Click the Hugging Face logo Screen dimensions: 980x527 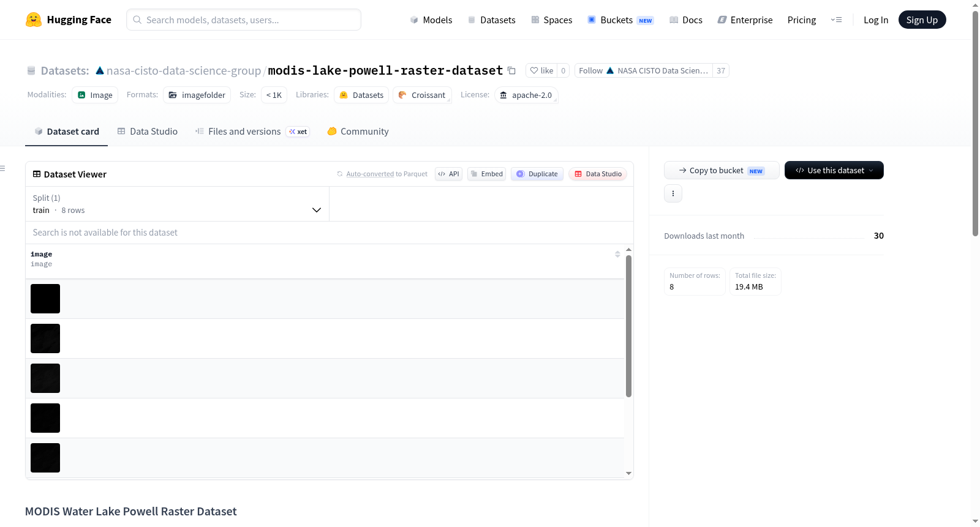[x=69, y=20]
